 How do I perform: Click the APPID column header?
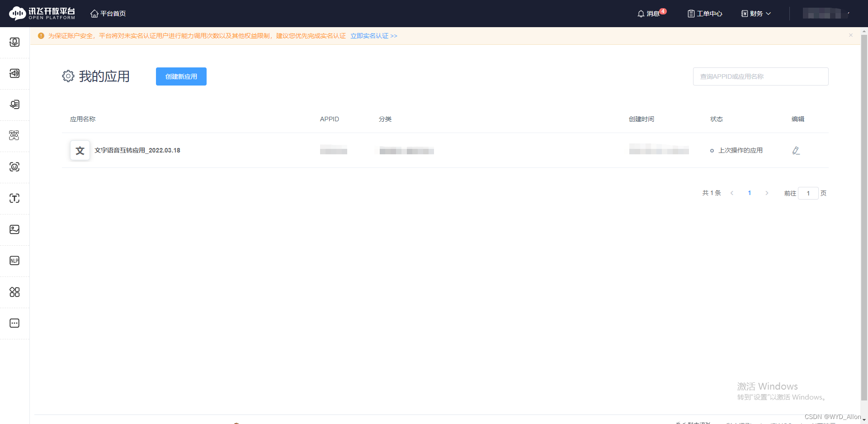330,119
